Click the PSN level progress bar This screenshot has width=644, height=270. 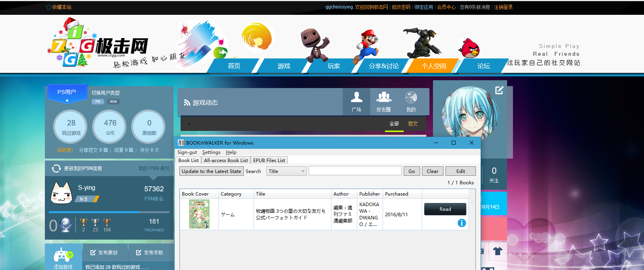pos(109,212)
